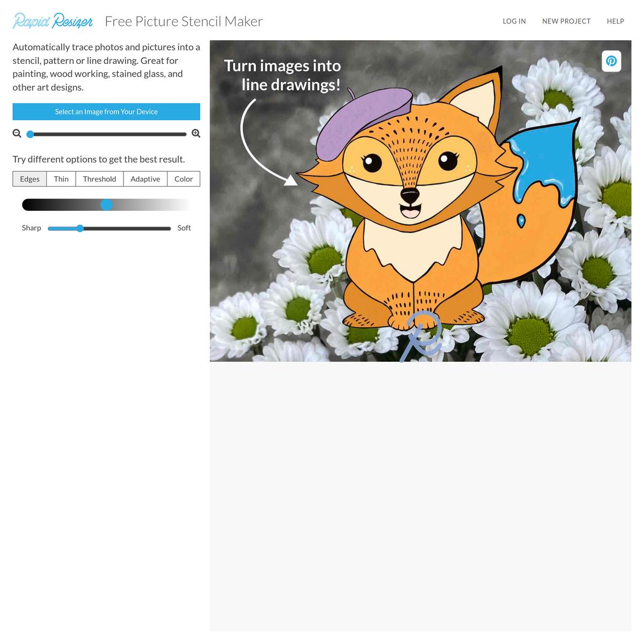Choose the Adaptive tracing option
The image size is (644, 644).
(x=145, y=179)
